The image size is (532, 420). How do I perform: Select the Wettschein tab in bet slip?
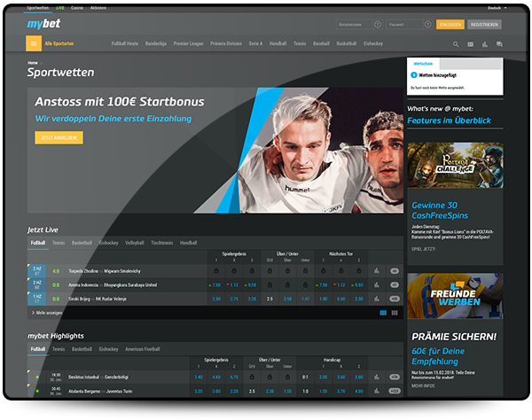423,64
